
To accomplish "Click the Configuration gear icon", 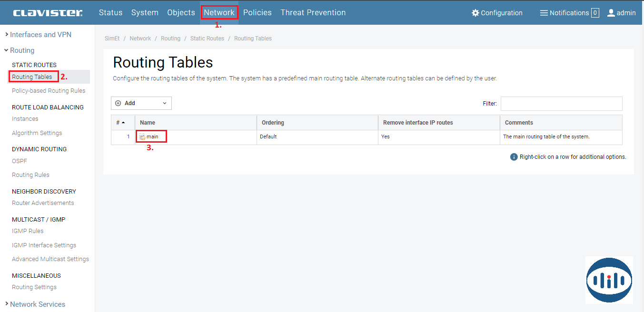I will tap(475, 13).
